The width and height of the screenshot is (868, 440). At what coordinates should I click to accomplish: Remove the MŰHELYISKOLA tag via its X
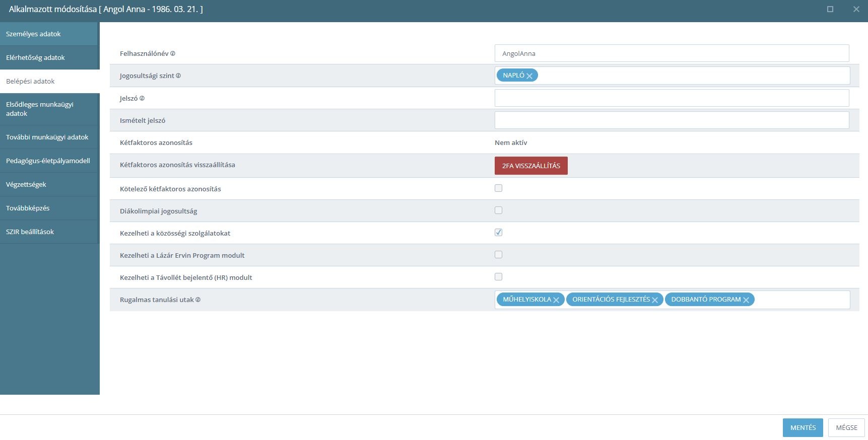556,300
